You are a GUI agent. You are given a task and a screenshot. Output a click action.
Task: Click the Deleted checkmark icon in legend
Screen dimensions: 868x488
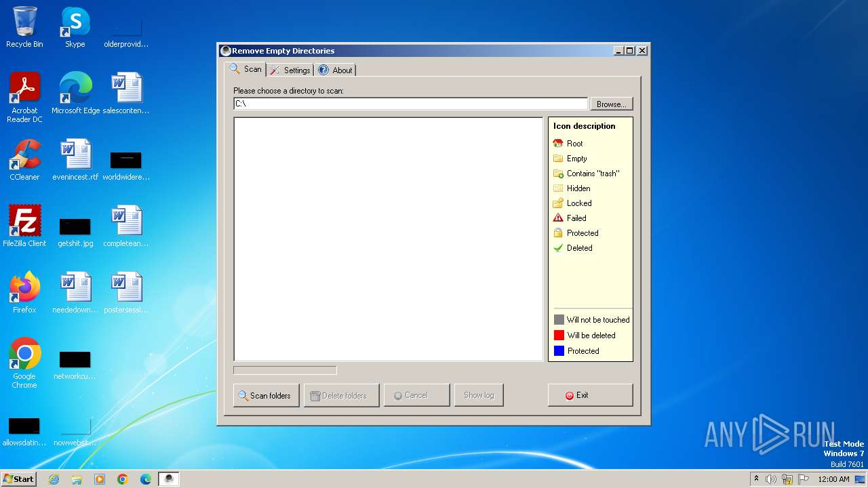[558, 247]
